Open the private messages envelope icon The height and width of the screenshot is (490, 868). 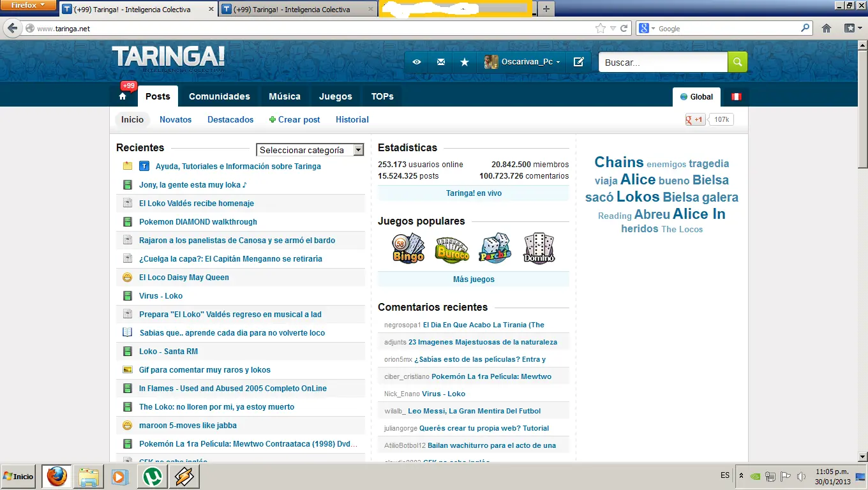pyautogui.click(x=440, y=62)
